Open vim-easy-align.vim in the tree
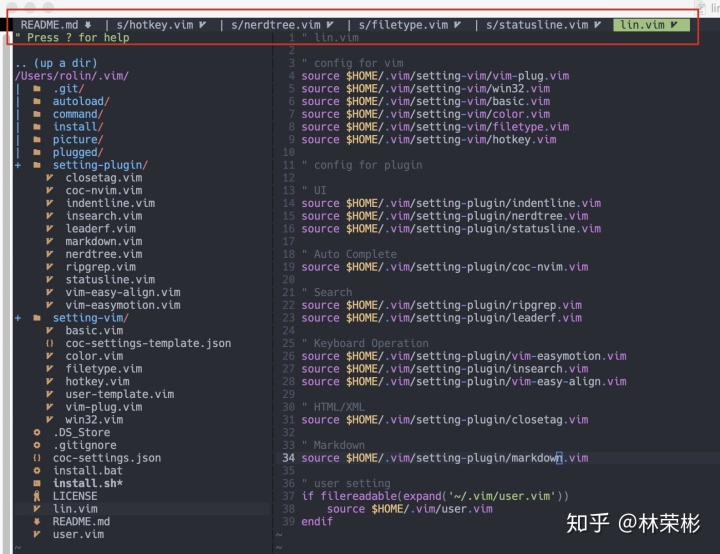 [x=123, y=292]
